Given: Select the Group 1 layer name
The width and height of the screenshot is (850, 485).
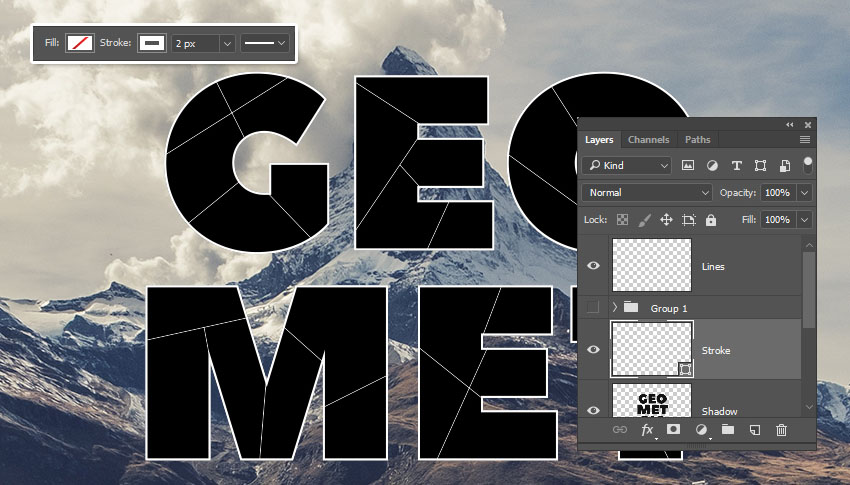Looking at the screenshot, I should 669,308.
